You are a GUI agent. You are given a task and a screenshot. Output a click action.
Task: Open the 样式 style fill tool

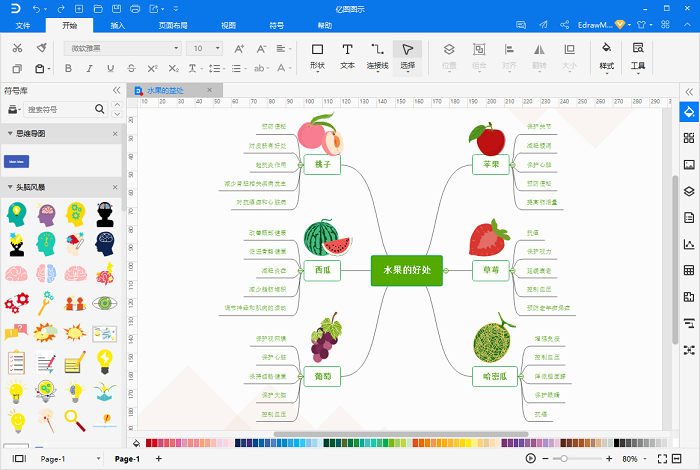tap(606, 54)
